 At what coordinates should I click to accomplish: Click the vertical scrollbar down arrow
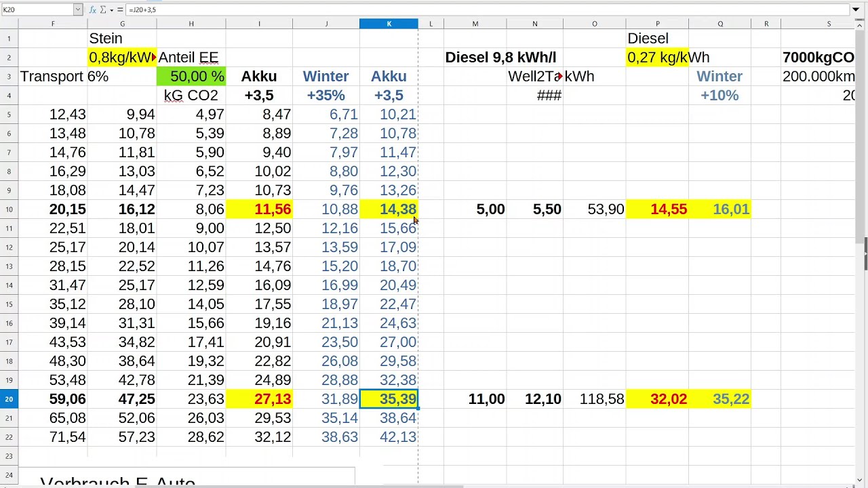coord(861,480)
